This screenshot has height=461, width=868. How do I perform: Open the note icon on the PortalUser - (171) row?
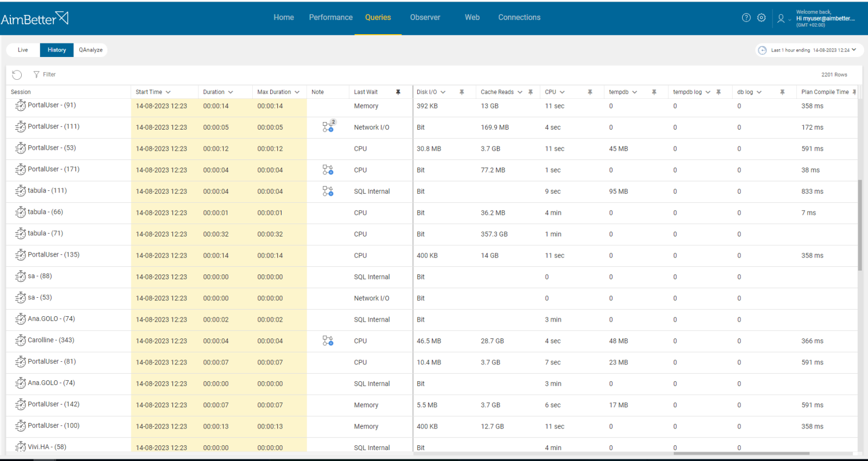click(328, 170)
